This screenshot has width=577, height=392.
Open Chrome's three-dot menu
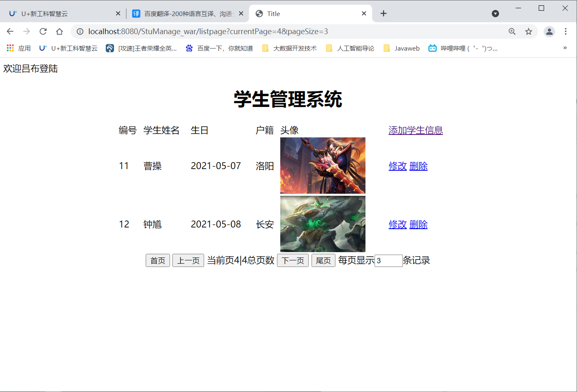566,32
